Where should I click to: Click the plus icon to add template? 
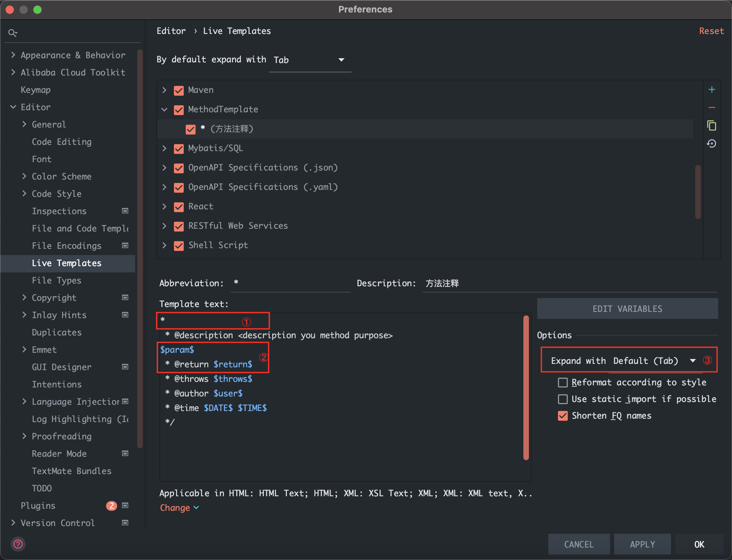[712, 90]
